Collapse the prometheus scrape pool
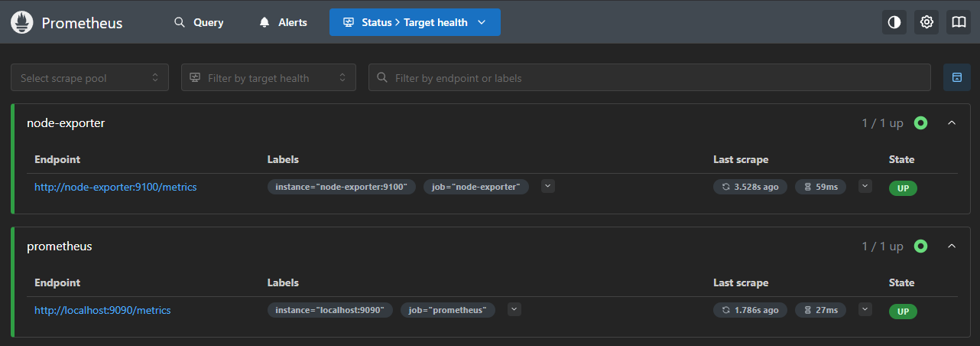The height and width of the screenshot is (346, 980). 952,246
